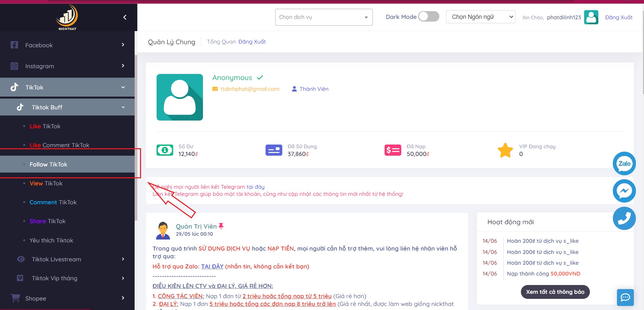Open the TẠI ĐÂY Zalo support link
644x310 pixels.
(x=212, y=266)
